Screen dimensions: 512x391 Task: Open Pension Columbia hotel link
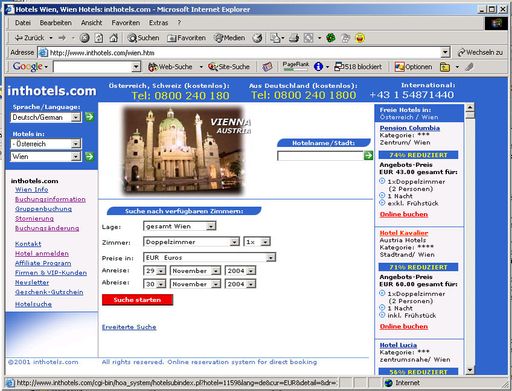(x=410, y=128)
